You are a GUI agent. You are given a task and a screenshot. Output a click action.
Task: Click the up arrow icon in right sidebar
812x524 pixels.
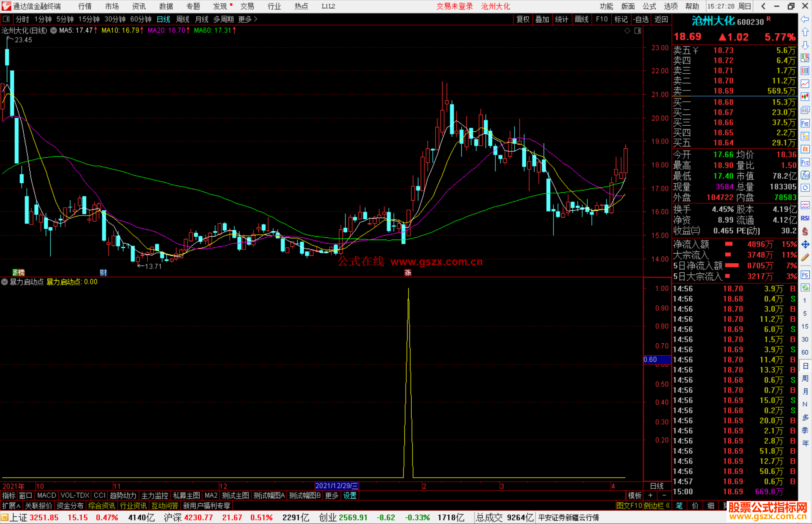coord(805,32)
